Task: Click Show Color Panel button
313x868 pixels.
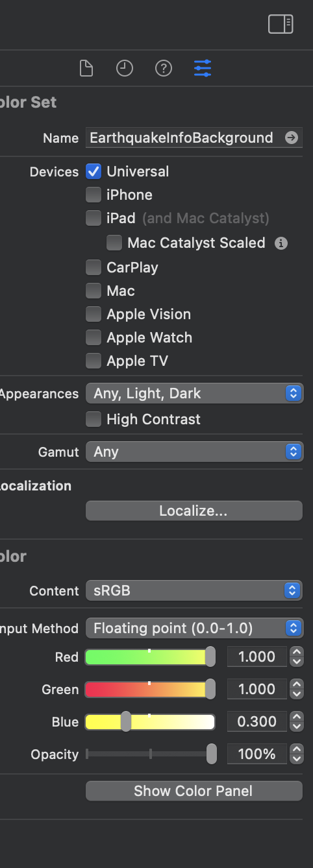Action: pyautogui.click(x=194, y=791)
